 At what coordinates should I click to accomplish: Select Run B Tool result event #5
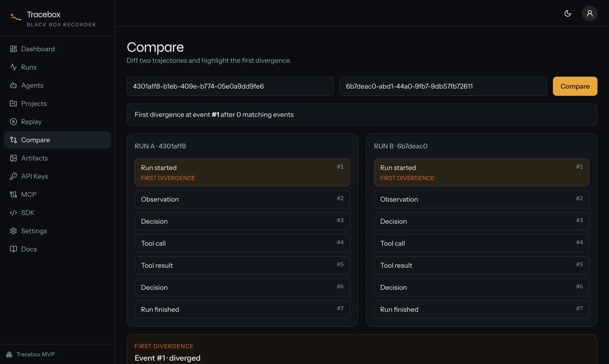[481, 265]
